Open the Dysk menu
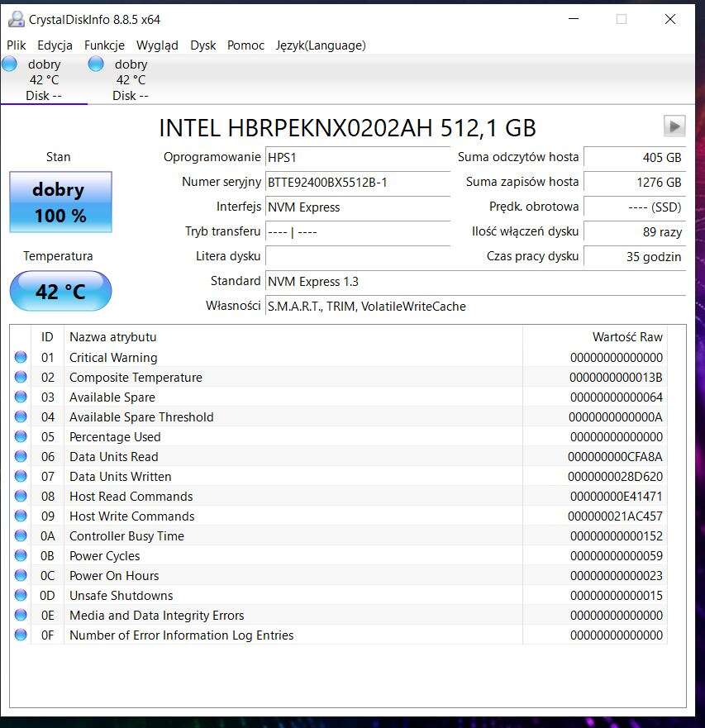This screenshot has width=705, height=728. click(x=202, y=45)
